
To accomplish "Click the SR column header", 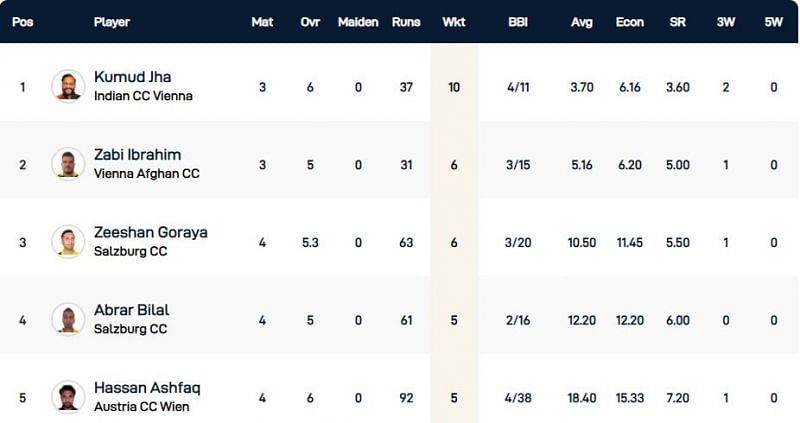I will coord(678,22).
